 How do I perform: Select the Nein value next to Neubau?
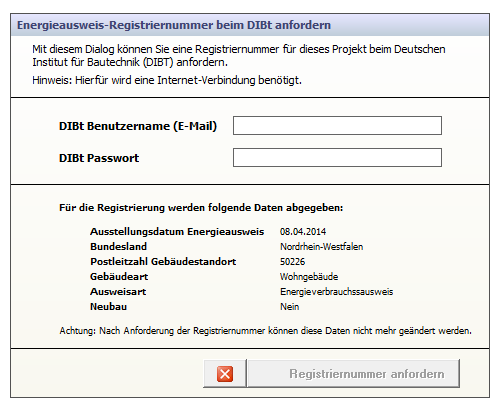click(x=289, y=307)
